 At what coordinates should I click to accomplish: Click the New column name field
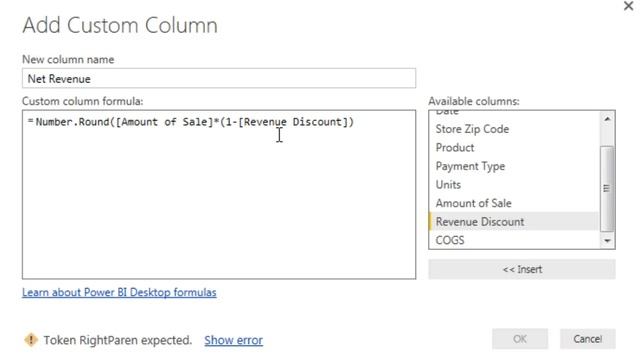[219, 78]
